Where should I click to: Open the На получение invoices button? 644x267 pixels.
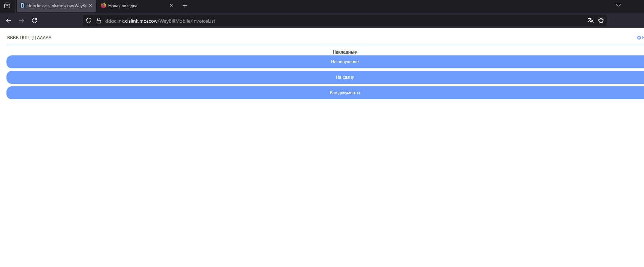[x=325, y=62]
